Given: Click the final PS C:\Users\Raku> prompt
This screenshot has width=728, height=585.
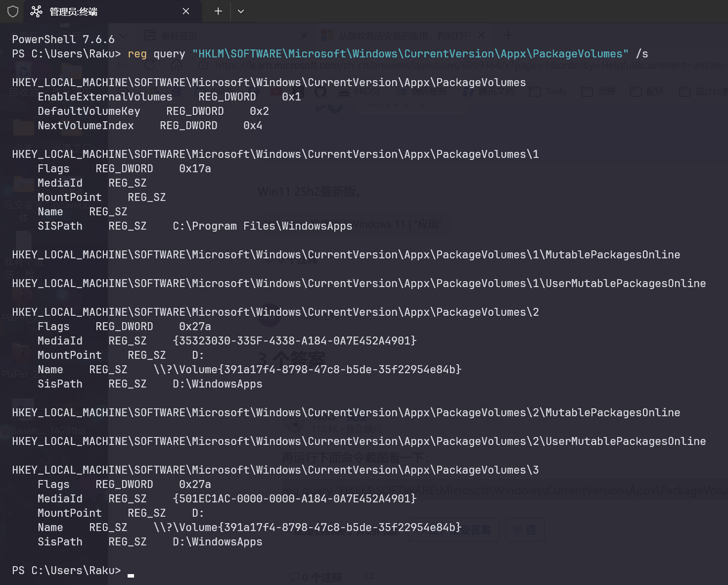Looking at the screenshot, I should [66, 571].
